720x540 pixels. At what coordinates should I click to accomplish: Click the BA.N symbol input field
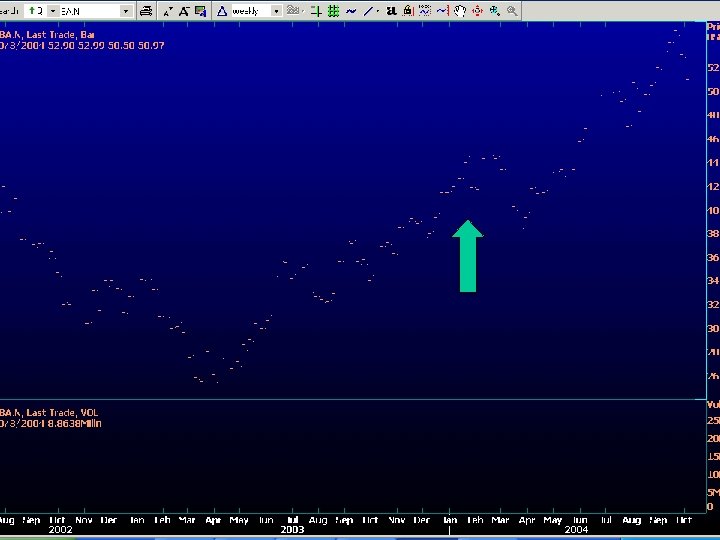tap(90, 11)
